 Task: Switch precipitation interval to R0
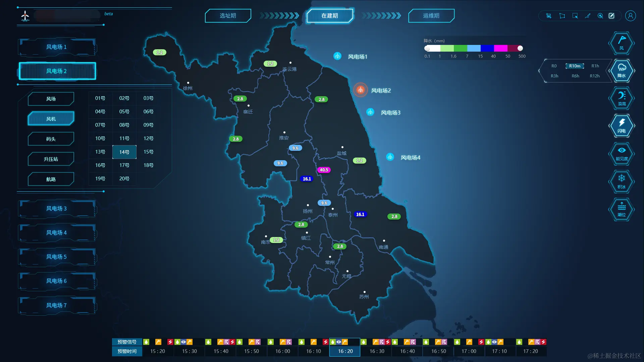554,66
